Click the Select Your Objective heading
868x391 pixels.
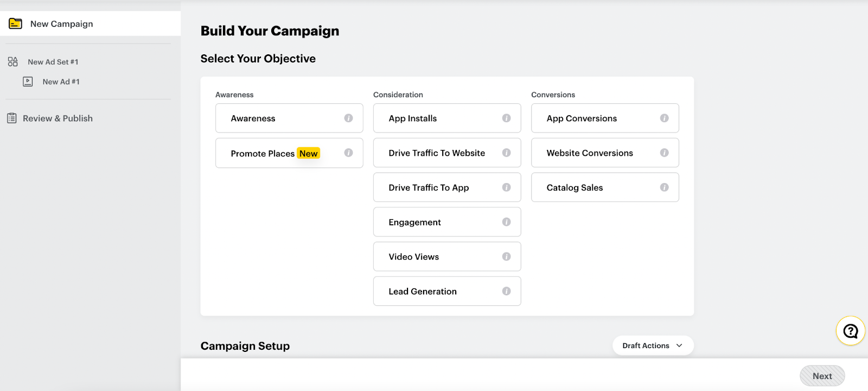(258, 59)
